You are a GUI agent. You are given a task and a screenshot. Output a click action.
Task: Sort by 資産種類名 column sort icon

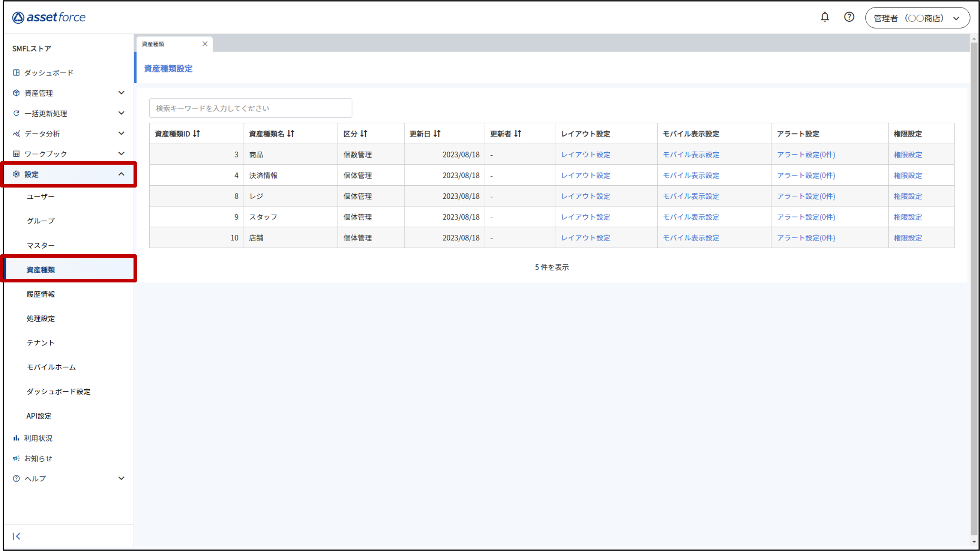[291, 134]
